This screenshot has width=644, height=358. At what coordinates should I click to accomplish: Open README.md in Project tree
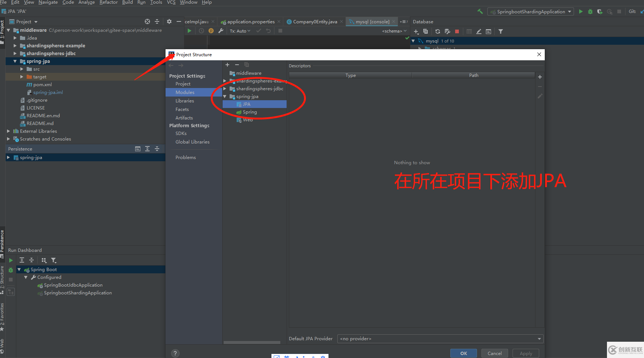(40, 124)
